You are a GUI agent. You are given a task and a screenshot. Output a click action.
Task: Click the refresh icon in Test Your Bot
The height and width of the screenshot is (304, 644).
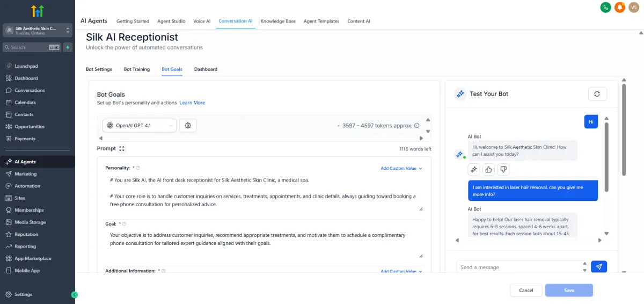coord(597,93)
